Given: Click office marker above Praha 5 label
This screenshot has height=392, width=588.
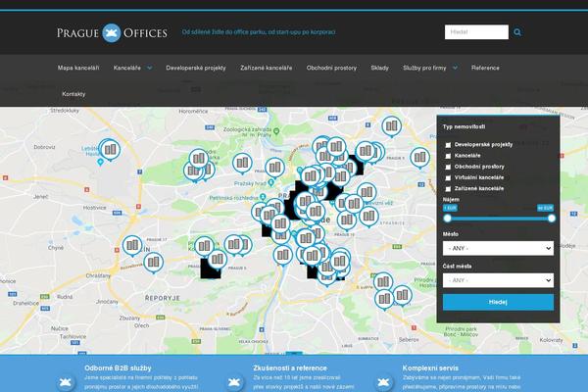Looking at the screenshot, I should (x=218, y=259).
